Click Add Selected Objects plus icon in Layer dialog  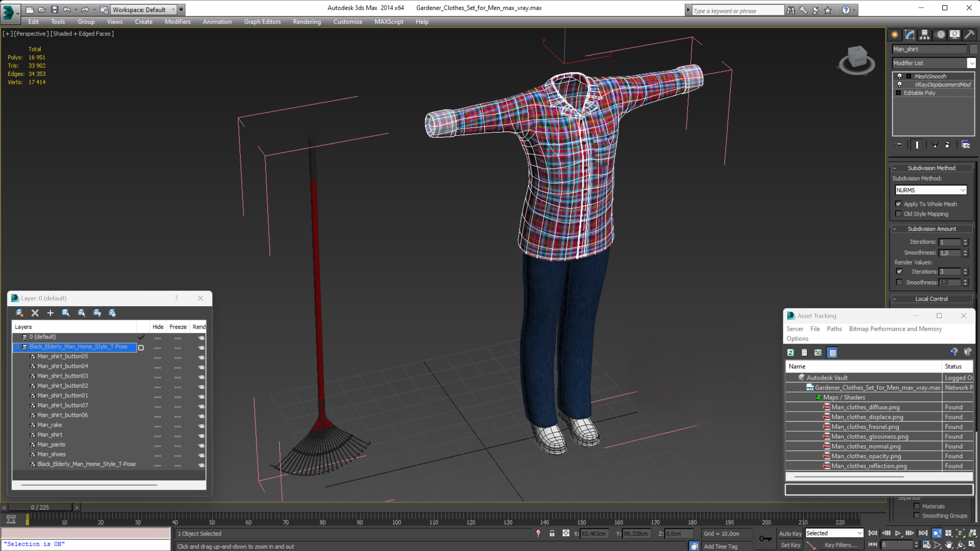click(x=50, y=312)
